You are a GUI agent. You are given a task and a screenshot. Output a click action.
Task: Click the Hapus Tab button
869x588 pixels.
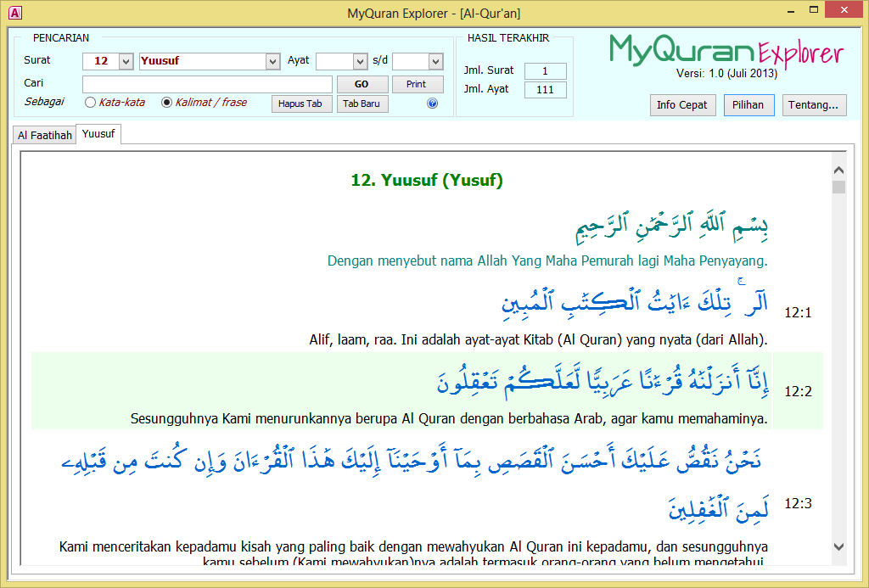point(301,104)
